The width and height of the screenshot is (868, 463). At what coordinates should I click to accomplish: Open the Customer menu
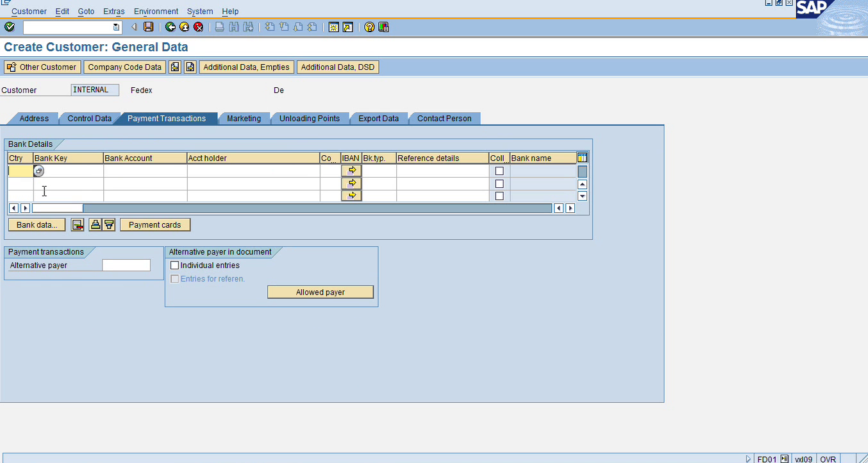(x=29, y=12)
